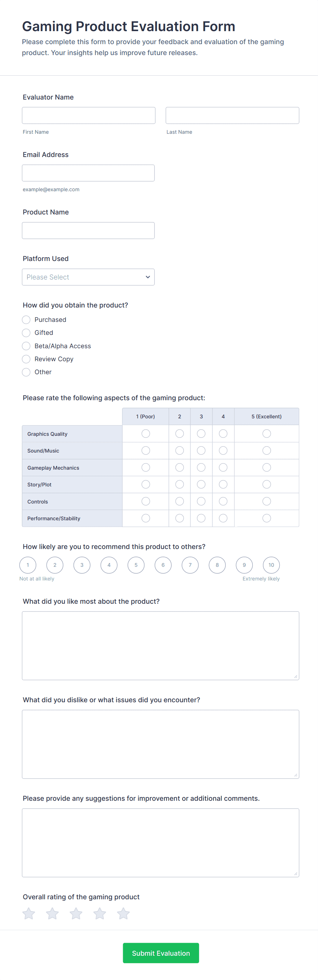Select 10 on the recommendation scale
Image resolution: width=318 pixels, height=980 pixels.
(x=271, y=565)
